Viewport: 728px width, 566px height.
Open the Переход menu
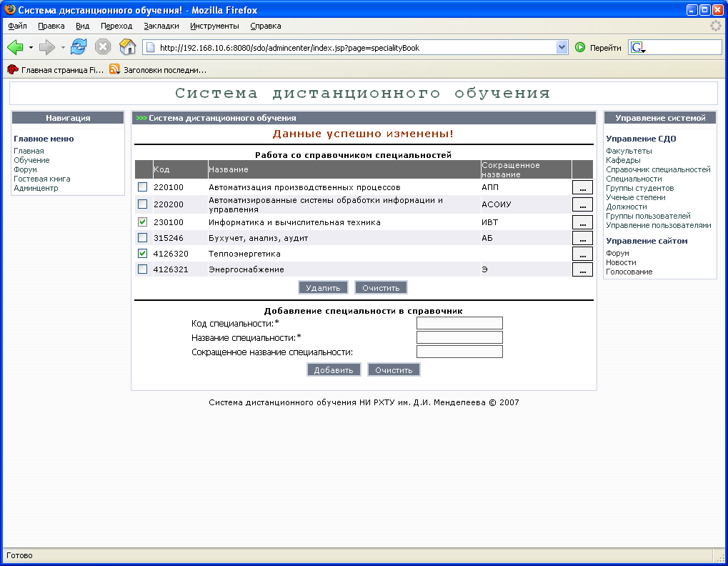pos(116,26)
